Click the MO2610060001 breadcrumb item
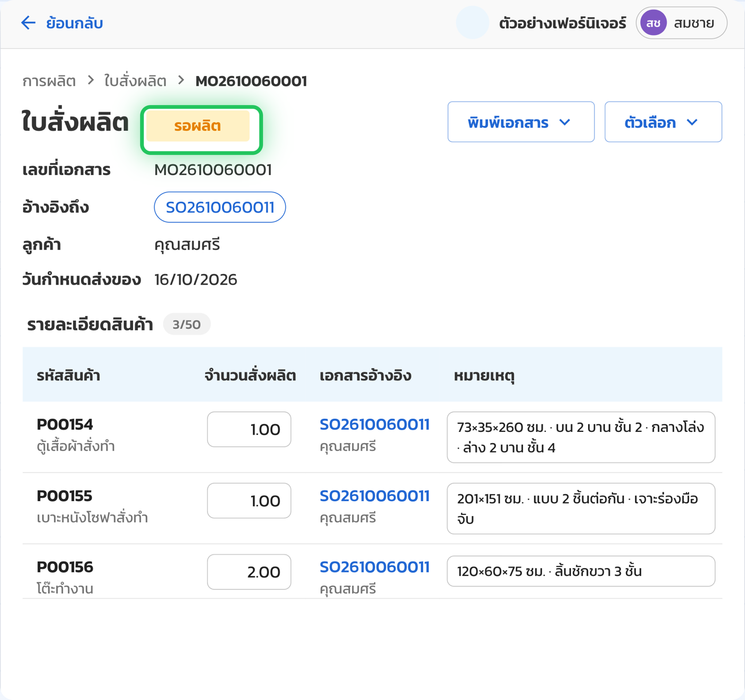745x700 pixels. point(251,81)
